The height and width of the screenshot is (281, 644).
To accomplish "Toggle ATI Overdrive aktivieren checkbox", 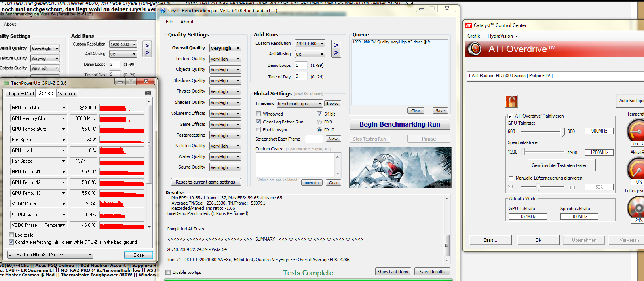I will (x=510, y=116).
